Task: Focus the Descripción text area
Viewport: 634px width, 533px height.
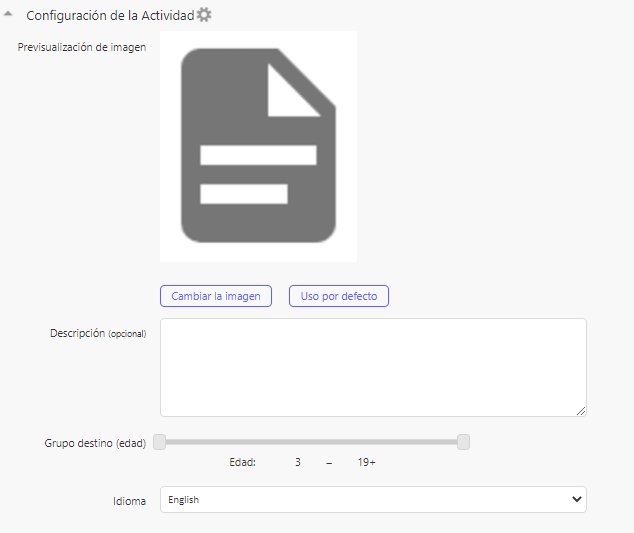Action: 373,367
